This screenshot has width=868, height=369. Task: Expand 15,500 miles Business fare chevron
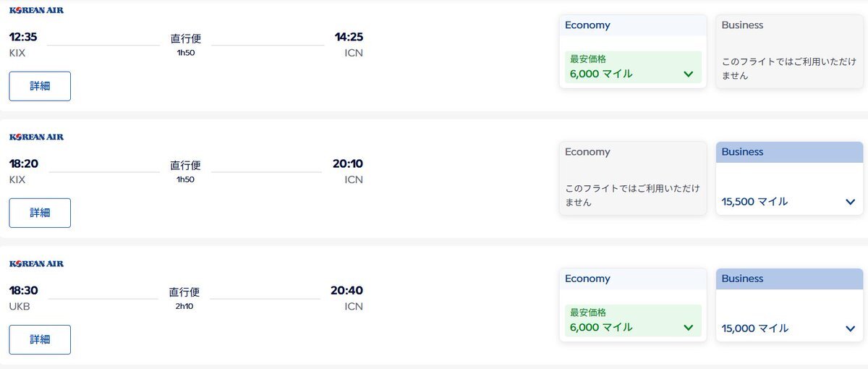click(850, 202)
